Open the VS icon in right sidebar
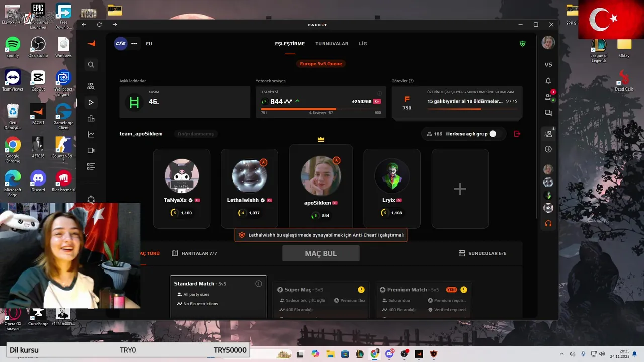The height and width of the screenshot is (362, 644). click(548, 65)
